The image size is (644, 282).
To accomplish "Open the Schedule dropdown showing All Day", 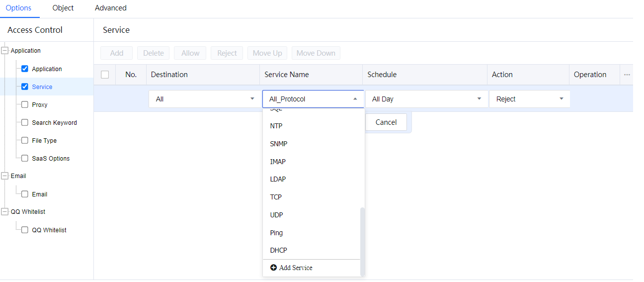I will click(426, 99).
